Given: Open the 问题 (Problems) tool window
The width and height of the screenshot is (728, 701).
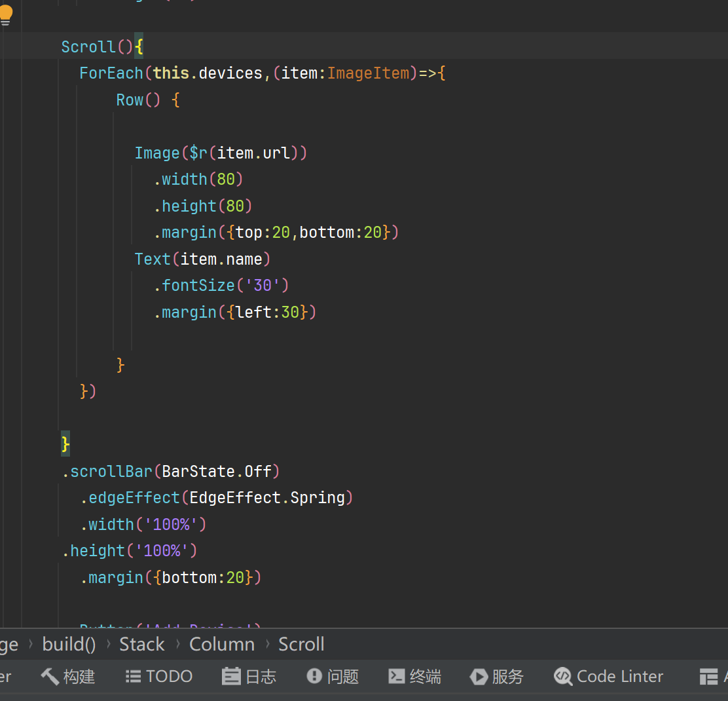Looking at the screenshot, I should [x=333, y=676].
